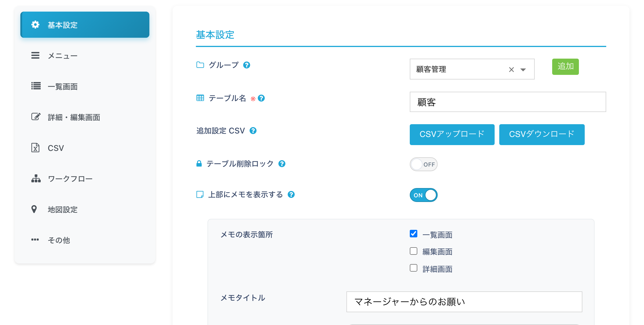Click the 基本設定 page heading
The width and height of the screenshot is (644, 325).
(215, 35)
